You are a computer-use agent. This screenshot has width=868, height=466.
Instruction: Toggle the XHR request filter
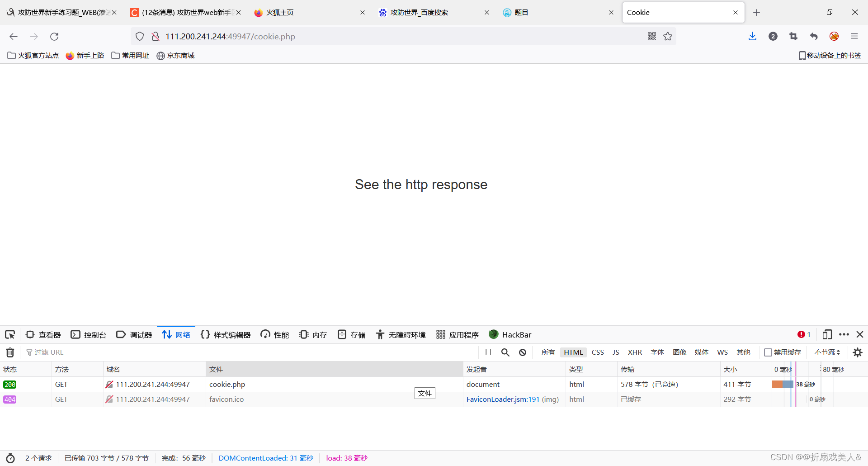[635, 352]
